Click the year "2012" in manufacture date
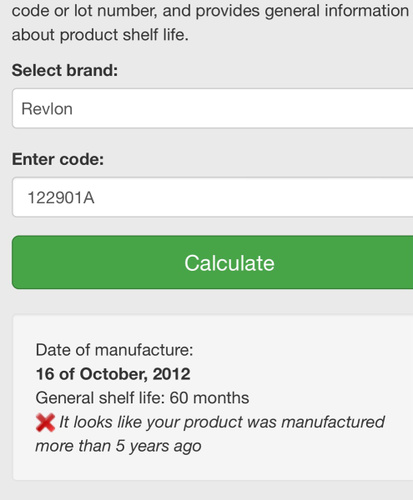Viewport: 413px width, 500px height. [171, 374]
